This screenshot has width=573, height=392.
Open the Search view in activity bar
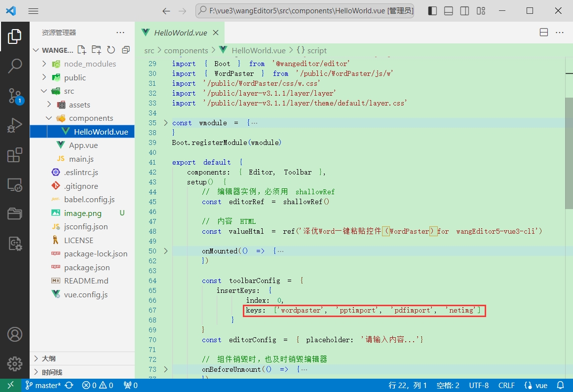tap(15, 66)
